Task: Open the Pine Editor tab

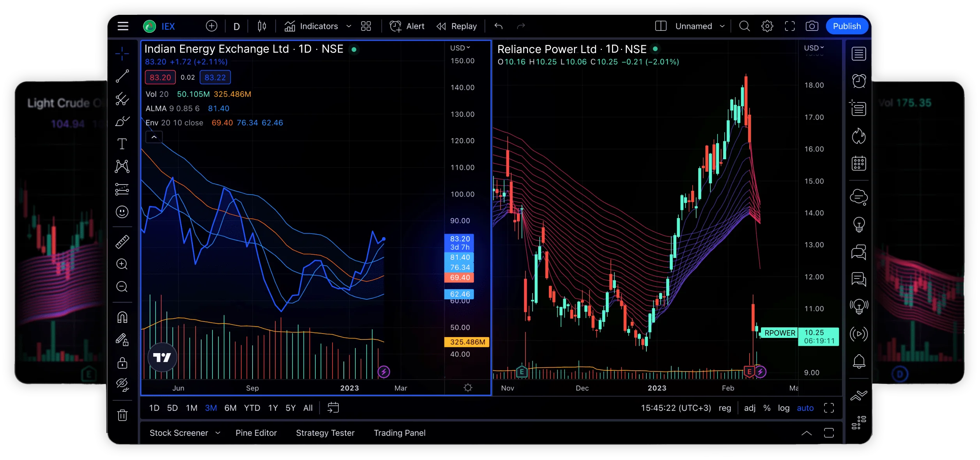Action: pyautogui.click(x=256, y=433)
